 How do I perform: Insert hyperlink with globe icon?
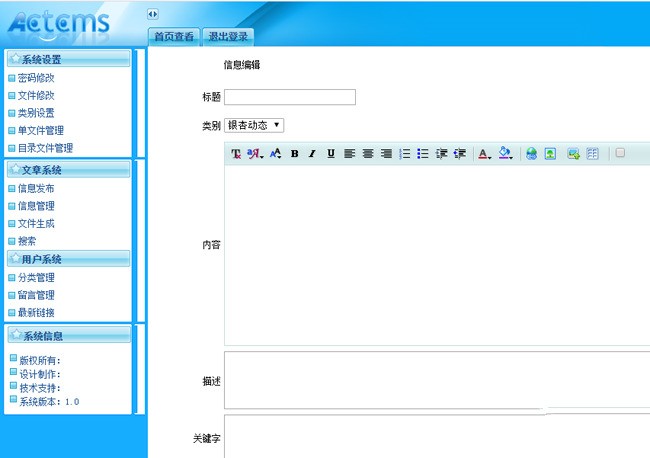pyautogui.click(x=531, y=154)
